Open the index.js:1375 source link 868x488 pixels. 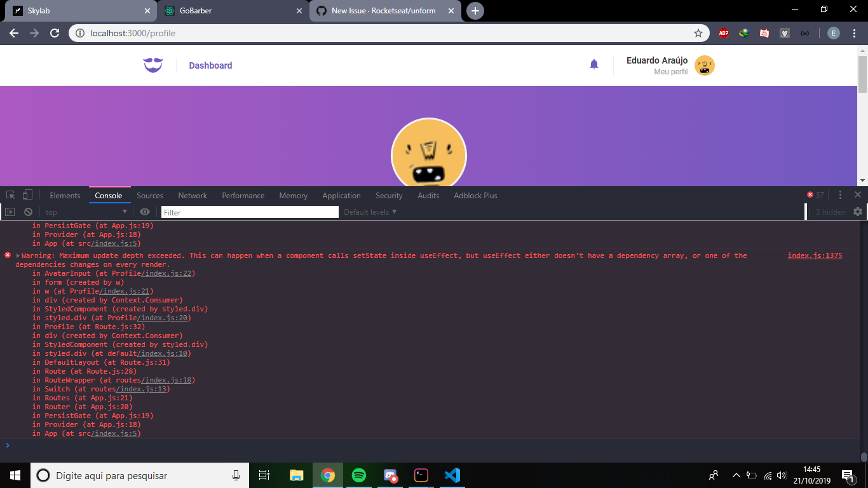tap(815, 255)
